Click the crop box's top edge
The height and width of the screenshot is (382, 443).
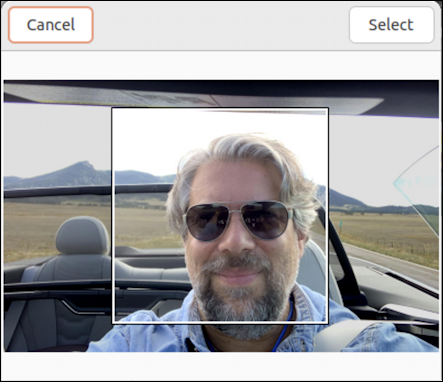pos(220,108)
